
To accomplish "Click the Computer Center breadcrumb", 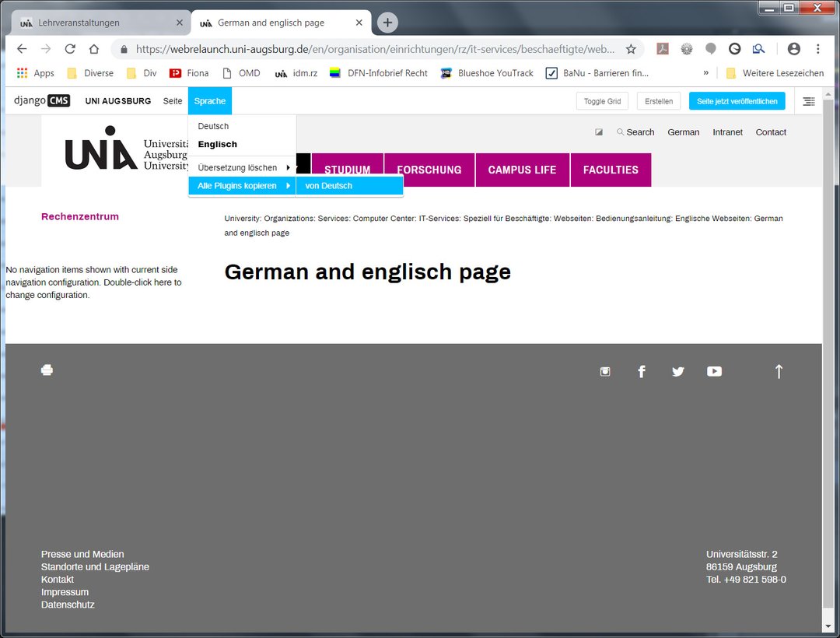I will [384, 219].
